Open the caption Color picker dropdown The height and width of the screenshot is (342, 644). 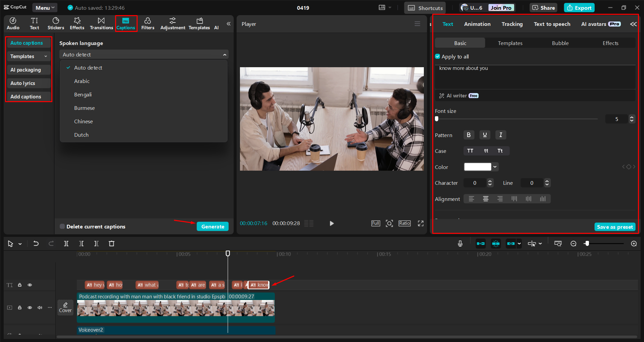pos(494,167)
